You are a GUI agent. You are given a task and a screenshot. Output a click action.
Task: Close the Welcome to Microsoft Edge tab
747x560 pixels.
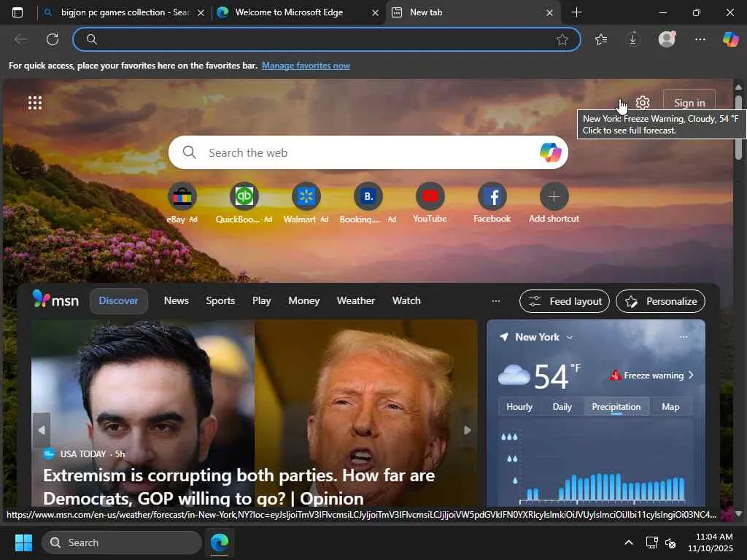click(x=376, y=12)
